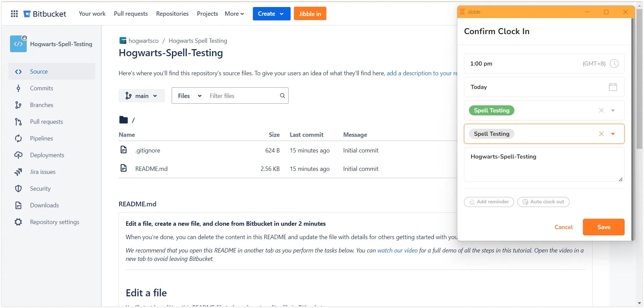Click the search icon in Filter files

[x=282, y=96]
